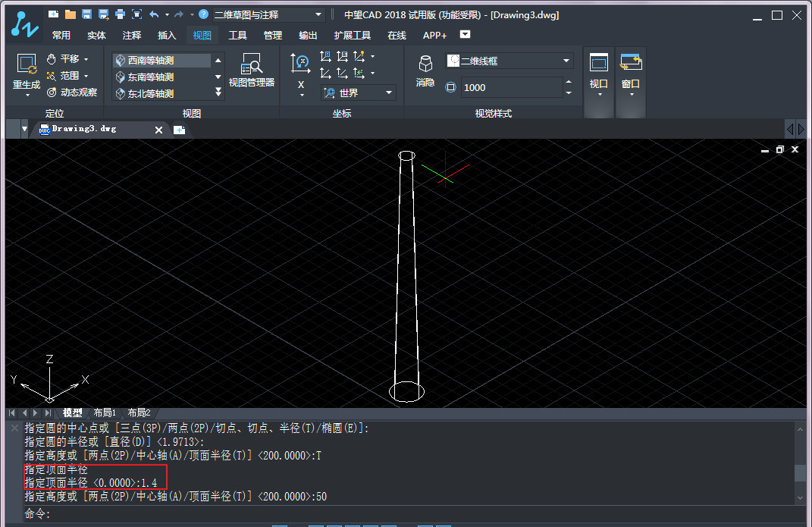The image size is (812, 527).
Task: Select the 动态观察 orbit tool
Action: [x=72, y=93]
